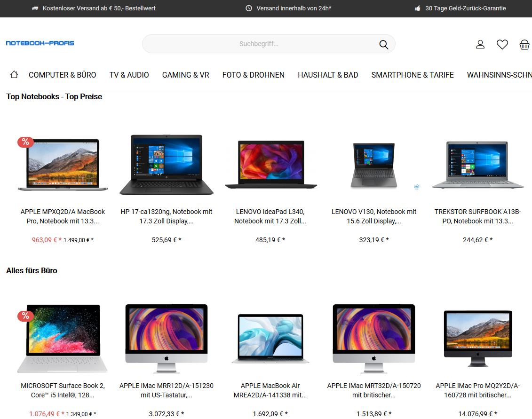The width and height of the screenshot is (532, 419).
Task: Click Kostenloser Versand ab € 50 text
Action: (99, 8)
